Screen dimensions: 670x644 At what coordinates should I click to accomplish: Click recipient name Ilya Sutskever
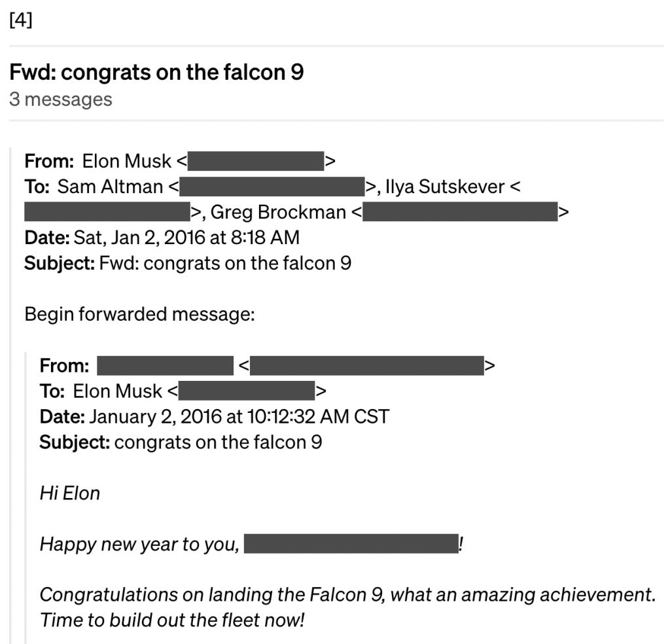445,187
